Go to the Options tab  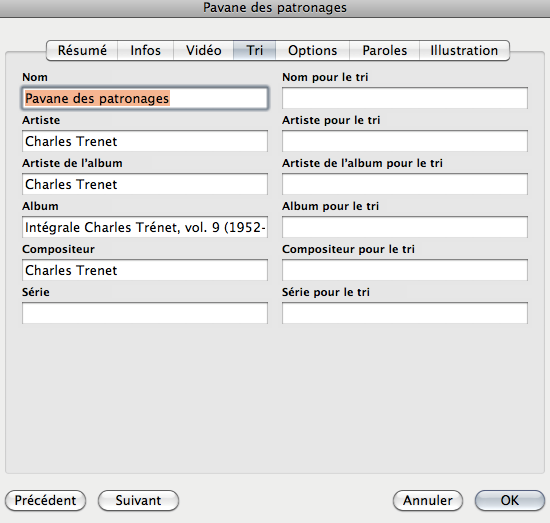coord(313,51)
